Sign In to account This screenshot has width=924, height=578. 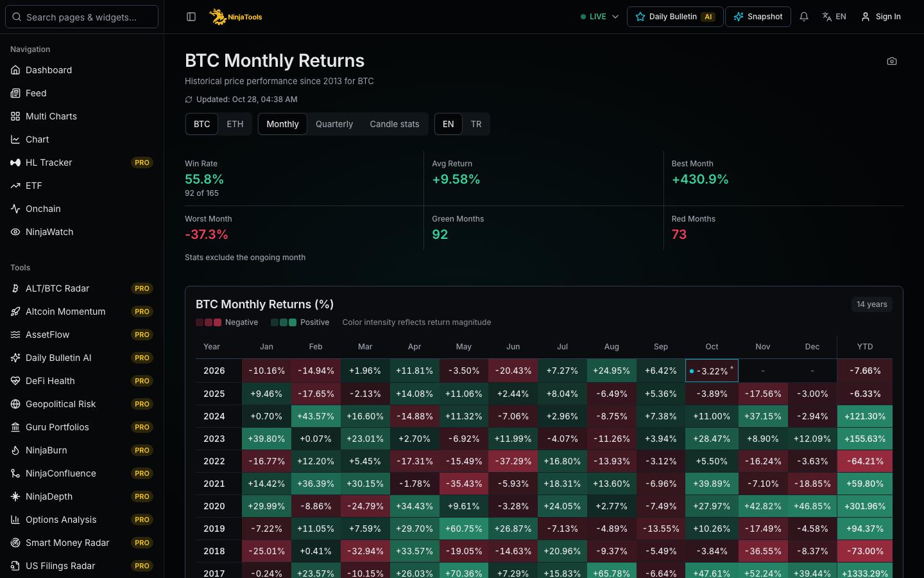(880, 17)
